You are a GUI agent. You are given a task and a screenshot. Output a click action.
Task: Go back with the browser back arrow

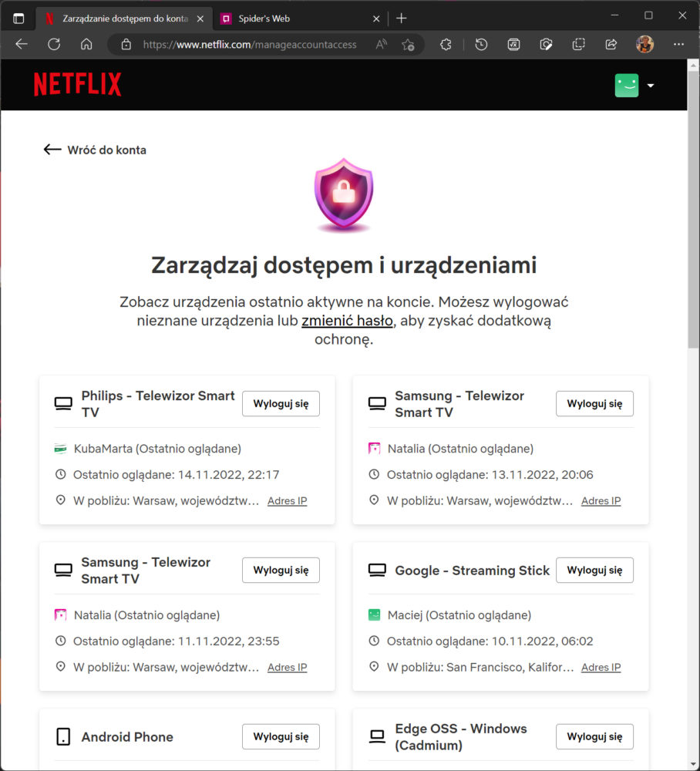pos(22,45)
